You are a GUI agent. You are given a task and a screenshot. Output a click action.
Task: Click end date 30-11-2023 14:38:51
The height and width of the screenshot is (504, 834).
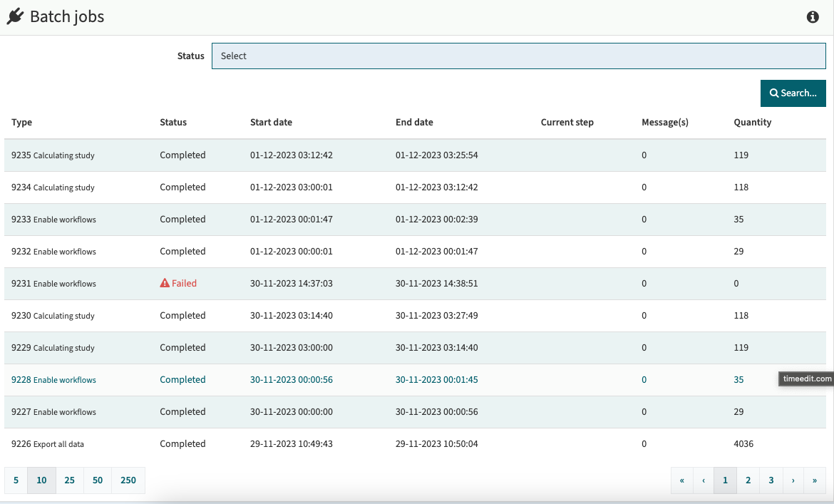pos(437,284)
